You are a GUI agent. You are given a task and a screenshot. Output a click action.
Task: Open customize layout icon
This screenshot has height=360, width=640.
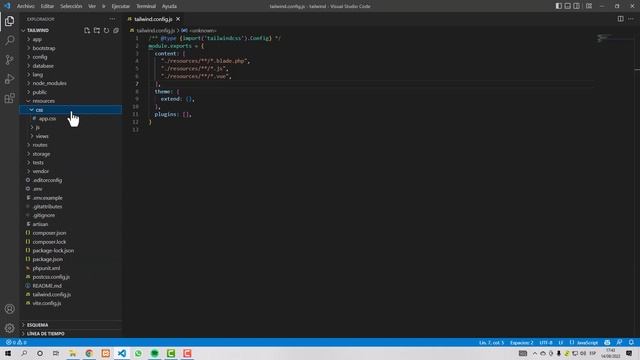click(589, 6)
